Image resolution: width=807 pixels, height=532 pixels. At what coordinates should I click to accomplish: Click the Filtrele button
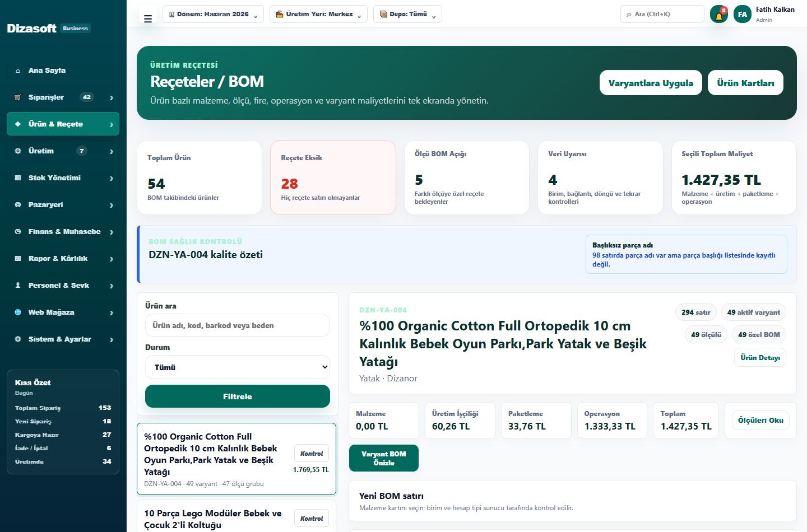(x=238, y=396)
